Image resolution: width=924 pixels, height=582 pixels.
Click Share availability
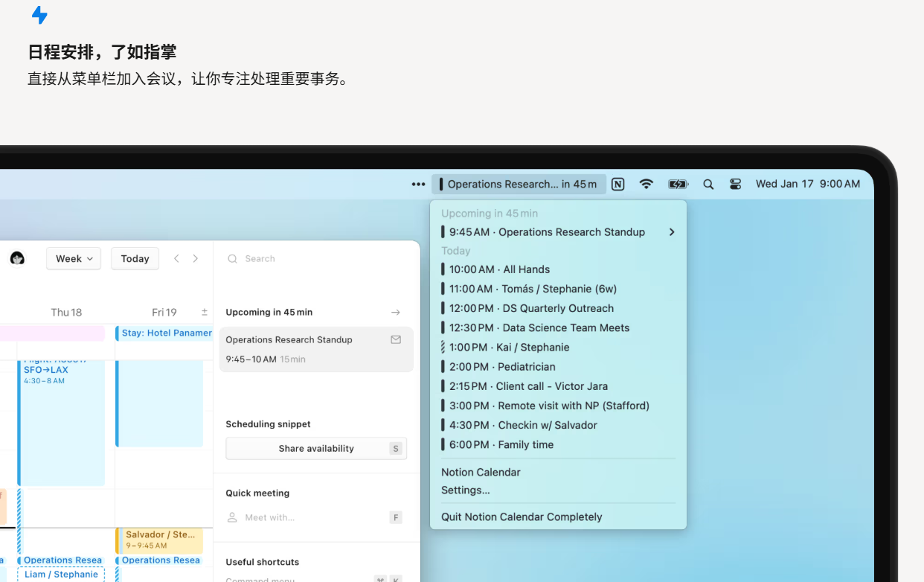(x=315, y=448)
